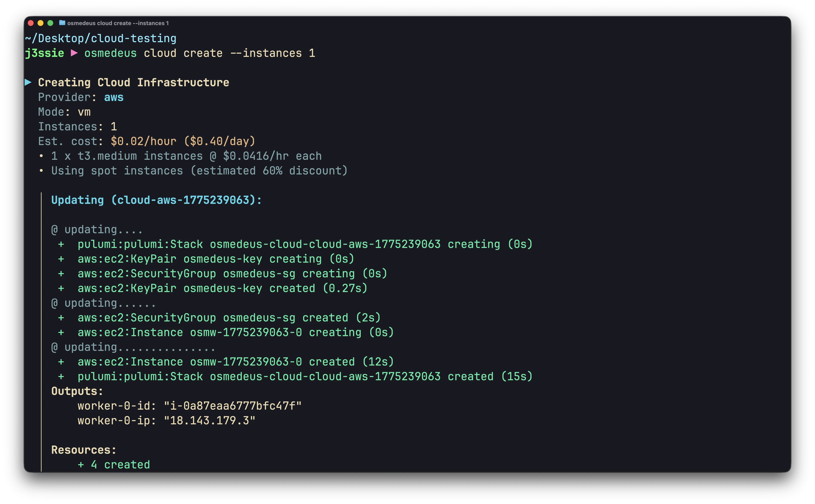This screenshot has height=504, width=815.
Task: Expand the Outputs section
Action: (x=76, y=391)
